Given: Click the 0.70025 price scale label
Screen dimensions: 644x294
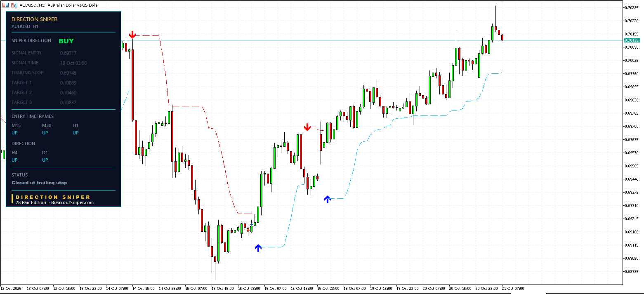Looking at the screenshot, I should [632, 60].
